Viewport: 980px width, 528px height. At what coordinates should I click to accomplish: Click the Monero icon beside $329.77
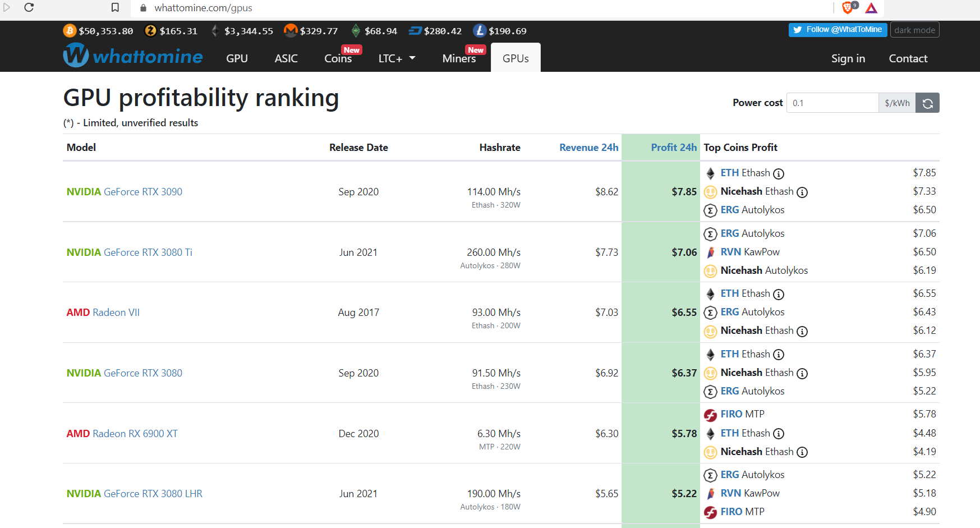(x=291, y=30)
